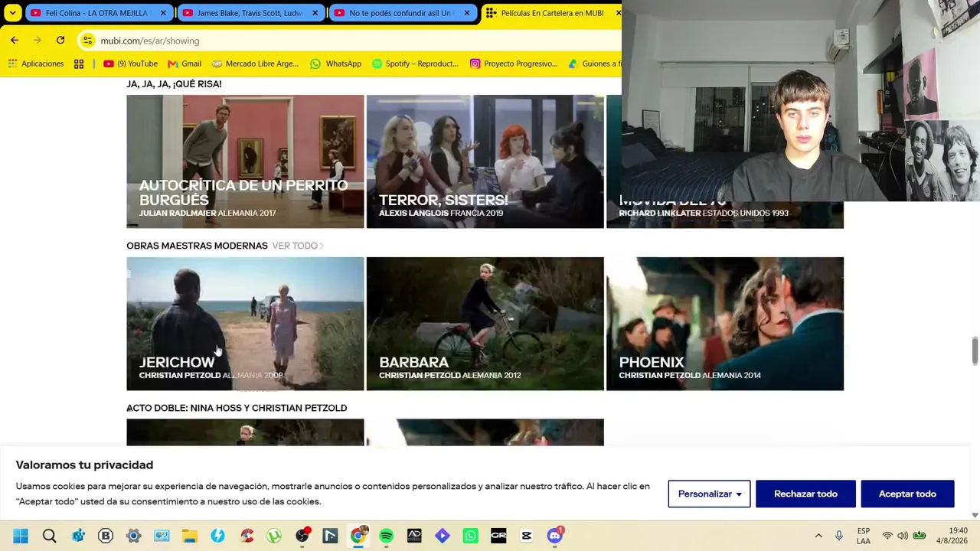
Task: Switch to the No te podés confundir tab
Action: tap(401, 13)
